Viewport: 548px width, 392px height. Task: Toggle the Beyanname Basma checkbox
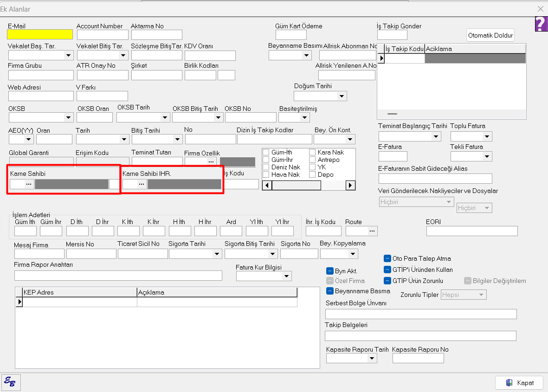click(330, 291)
